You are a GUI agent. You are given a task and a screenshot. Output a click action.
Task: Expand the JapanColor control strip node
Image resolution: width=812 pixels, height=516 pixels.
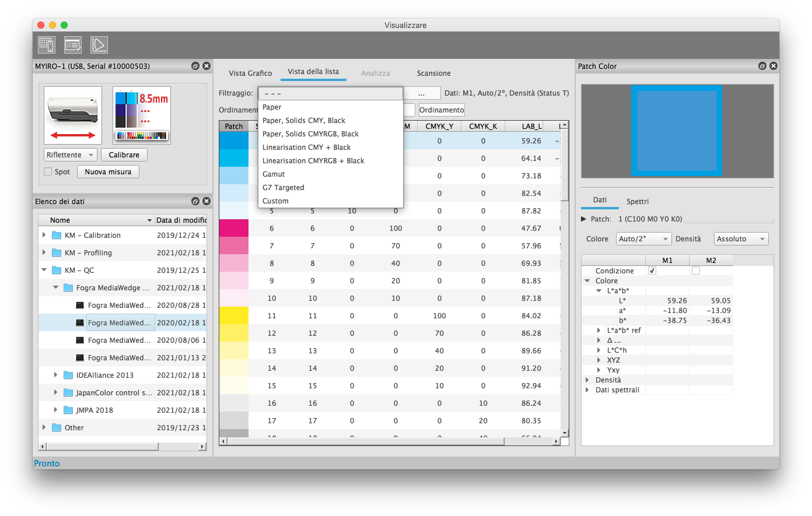click(x=56, y=393)
